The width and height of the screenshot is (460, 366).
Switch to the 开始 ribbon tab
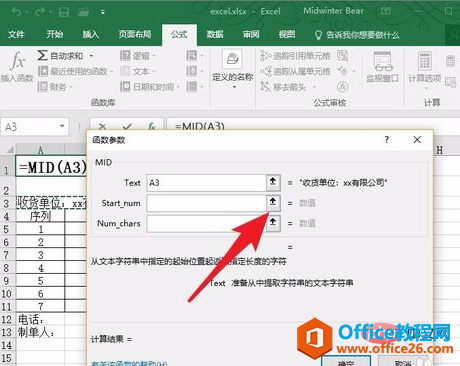point(55,34)
